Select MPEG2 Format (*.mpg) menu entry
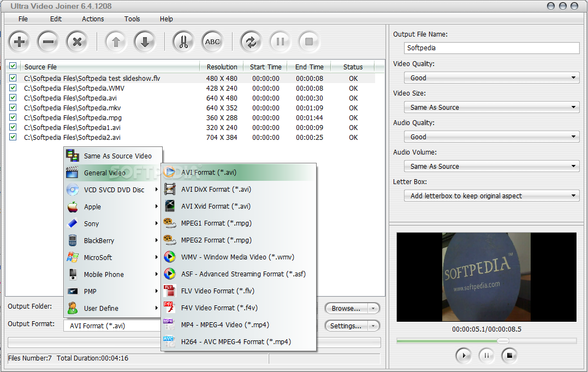This screenshot has height=372, width=588. (x=239, y=240)
